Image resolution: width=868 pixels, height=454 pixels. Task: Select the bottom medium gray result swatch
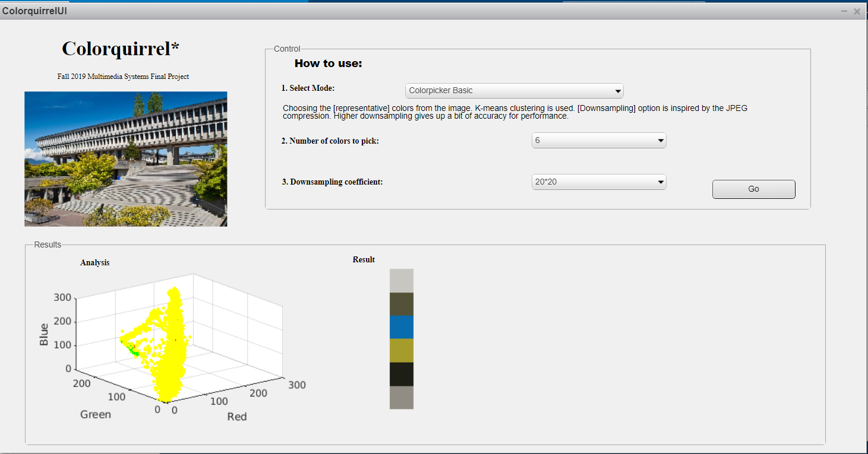(x=401, y=398)
